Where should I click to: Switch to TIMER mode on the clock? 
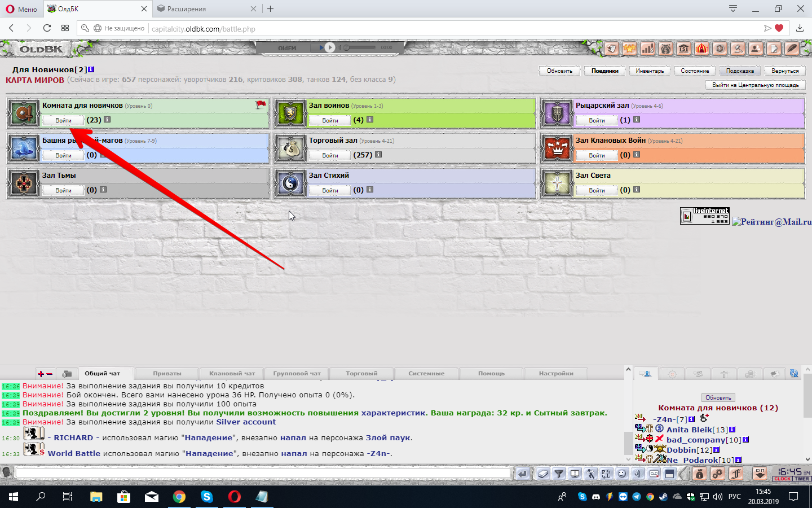tap(802, 479)
